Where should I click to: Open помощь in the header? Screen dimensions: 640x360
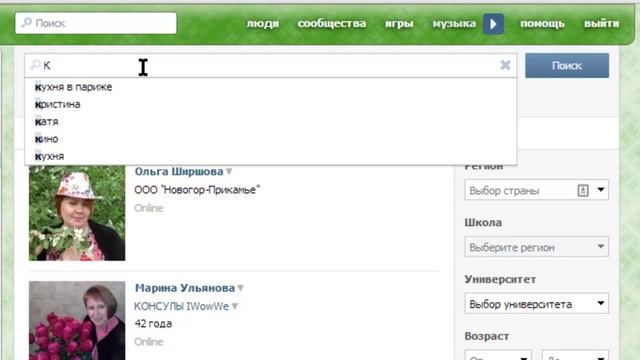click(542, 24)
